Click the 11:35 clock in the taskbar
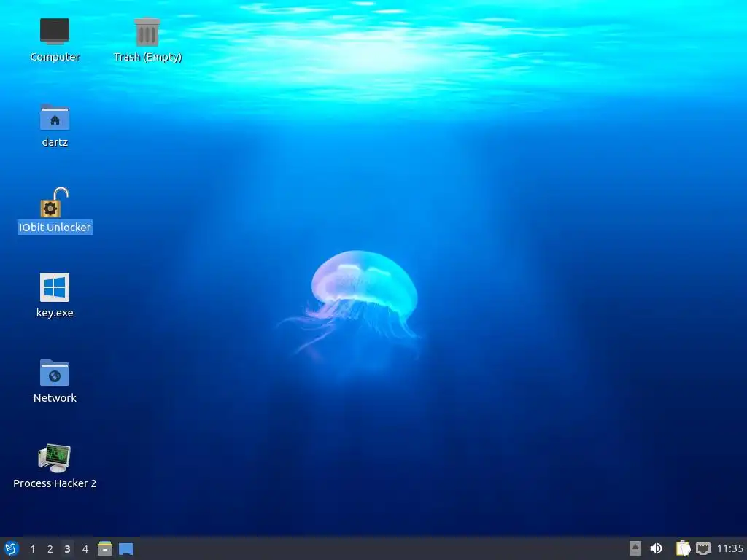747x560 pixels. point(729,548)
